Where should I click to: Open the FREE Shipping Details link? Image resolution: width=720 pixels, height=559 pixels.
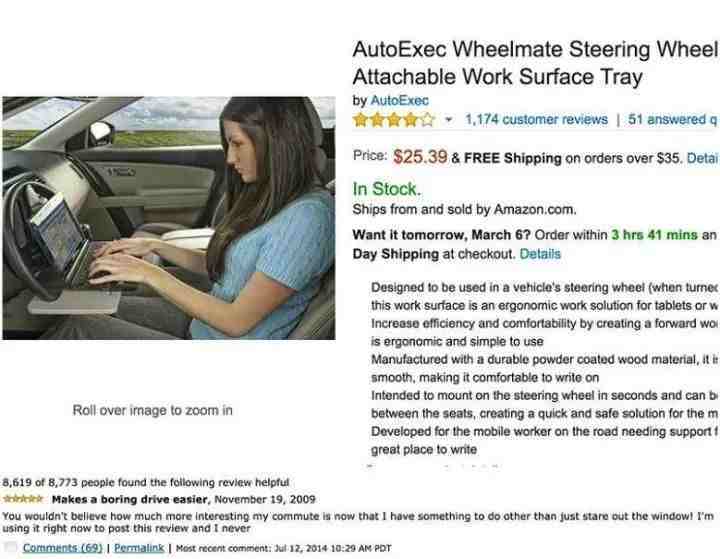(702, 158)
